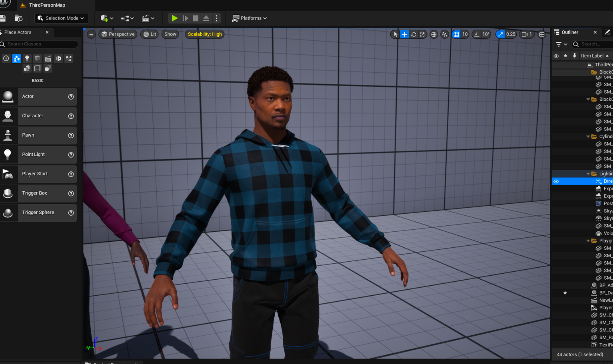Toggle scale snapping

(500, 34)
